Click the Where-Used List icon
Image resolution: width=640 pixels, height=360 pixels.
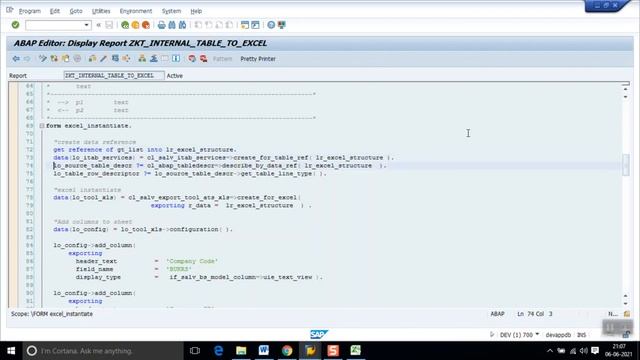(127, 59)
